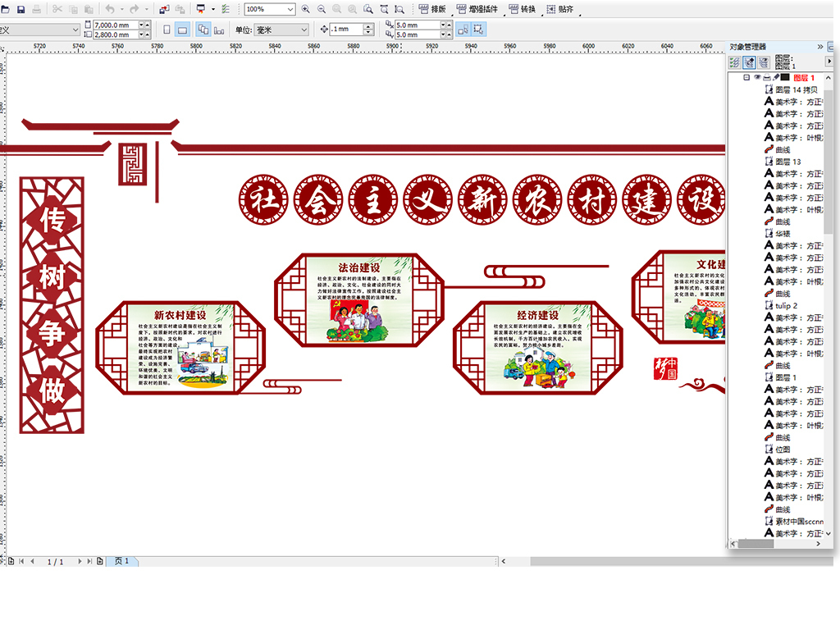This screenshot has height=630, width=840.
Task: Click the Open folder icon
Action: [5, 9]
